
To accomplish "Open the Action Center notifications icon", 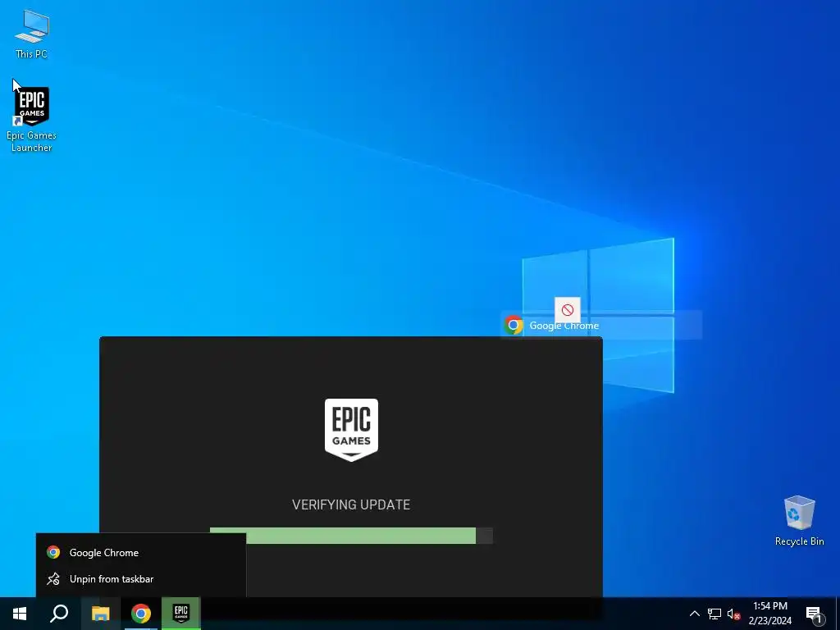I will [x=814, y=614].
